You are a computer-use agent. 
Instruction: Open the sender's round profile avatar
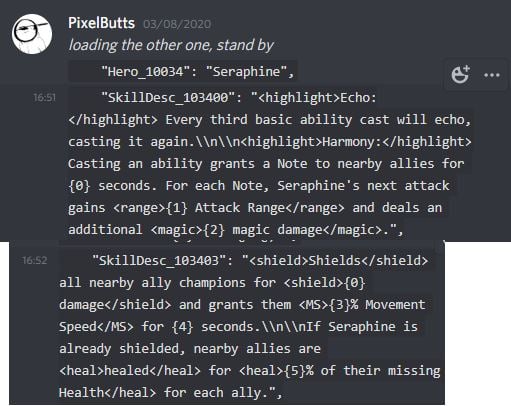point(32,34)
